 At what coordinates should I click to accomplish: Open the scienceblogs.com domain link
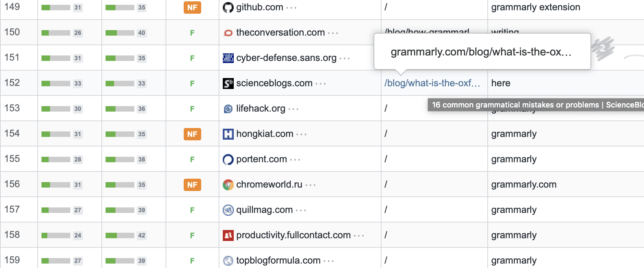(x=274, y=83)
